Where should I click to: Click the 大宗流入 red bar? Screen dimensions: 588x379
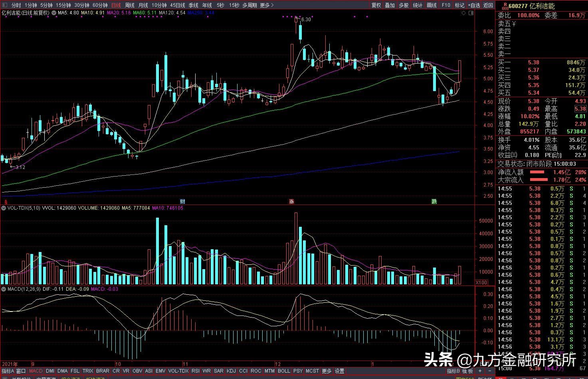point(539,180)
